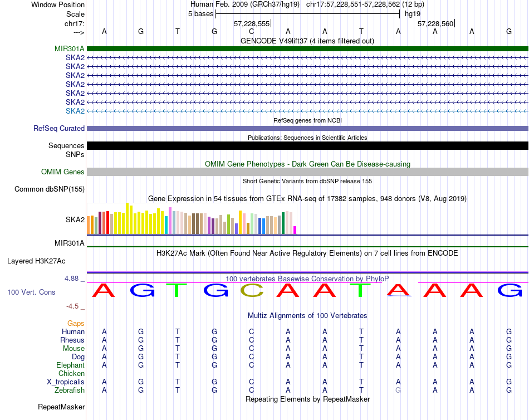This screenshot has height=420, width=529.
Task: Click 'Short Genetic Variants from dbSNP release 155'
Action: coord(307,181)
